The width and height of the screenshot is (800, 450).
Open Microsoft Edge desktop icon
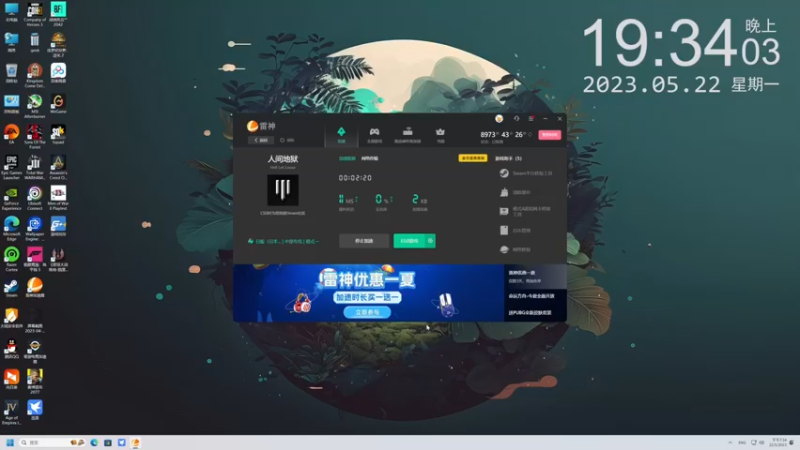11,229
